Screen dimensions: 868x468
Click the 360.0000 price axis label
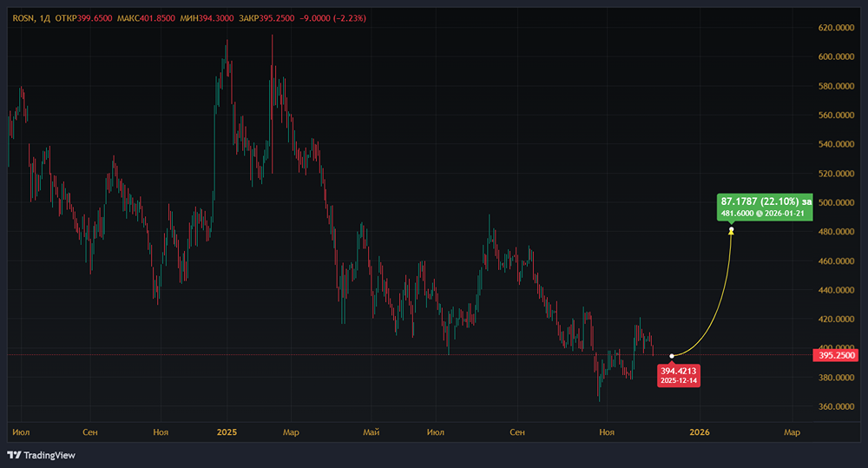(836, 406)
